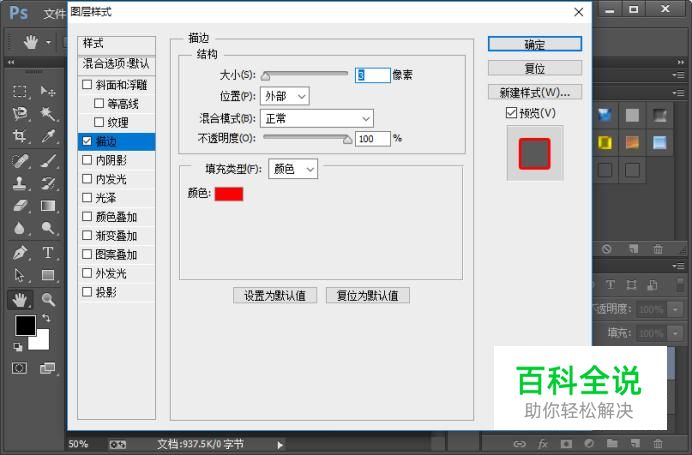Click the delete layer trash icon

[x=658, y=444]
